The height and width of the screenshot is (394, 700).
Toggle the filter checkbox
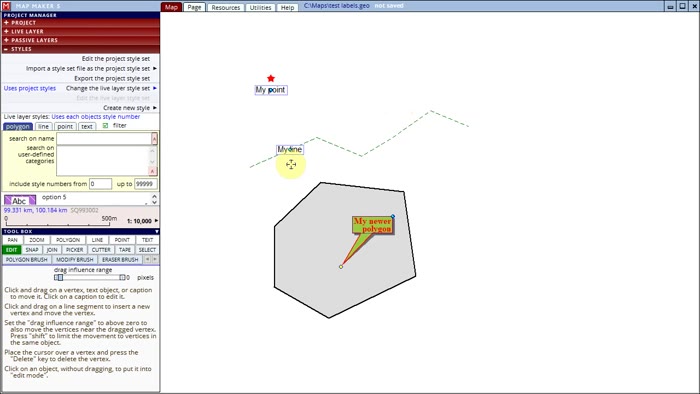(x=105, y=126)
